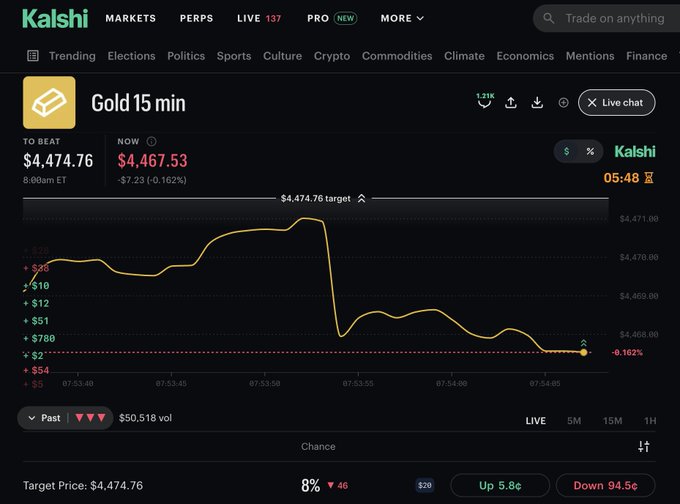Switch chart display to dollar mode
This screenshot has width=680, height=504.
(566, 151)
